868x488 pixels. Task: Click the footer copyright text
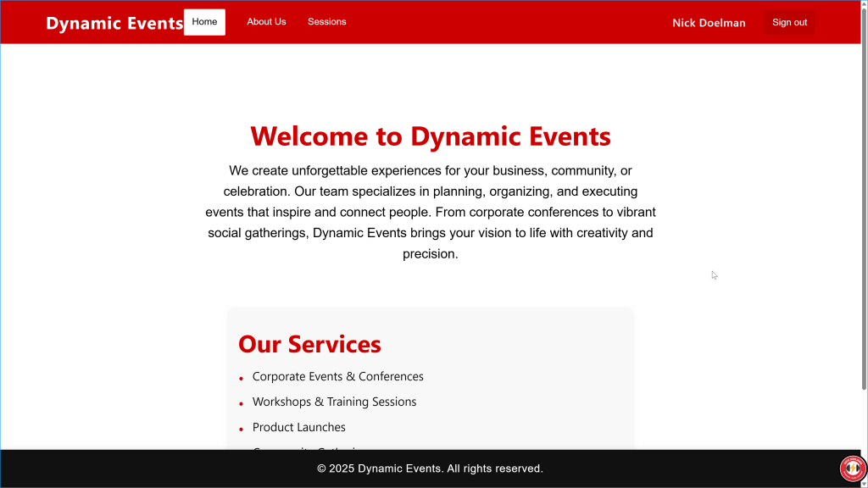point(430,469)
